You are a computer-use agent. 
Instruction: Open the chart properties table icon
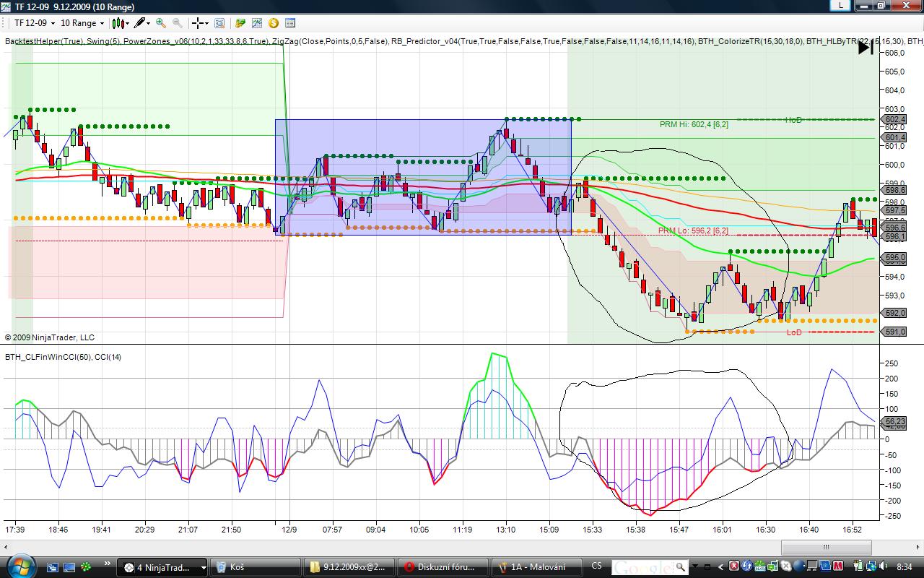tap(290, 23)
